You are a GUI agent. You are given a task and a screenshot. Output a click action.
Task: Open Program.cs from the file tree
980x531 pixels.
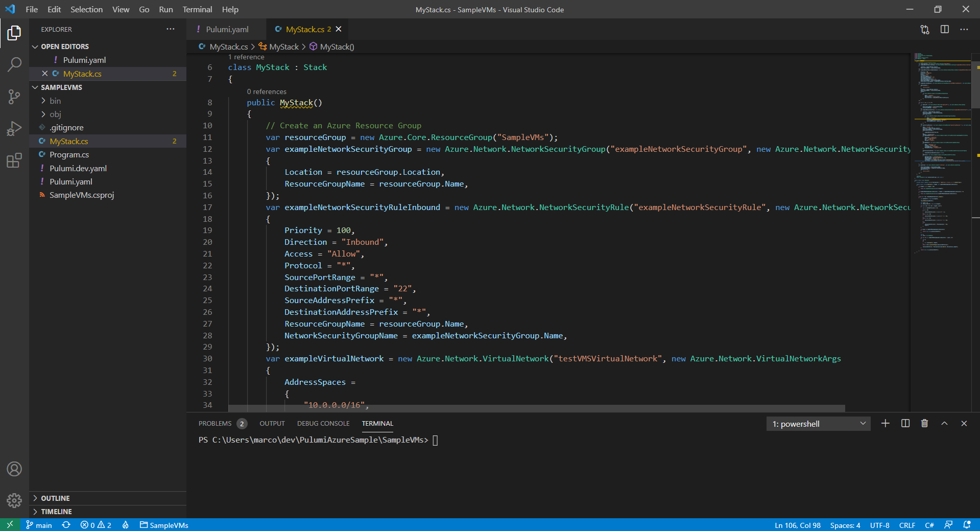pos(108,154)
